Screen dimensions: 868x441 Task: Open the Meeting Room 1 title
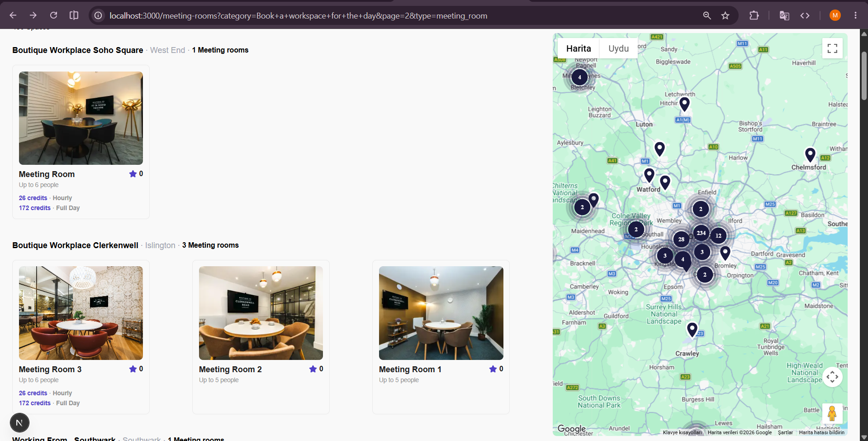[410, 369]
